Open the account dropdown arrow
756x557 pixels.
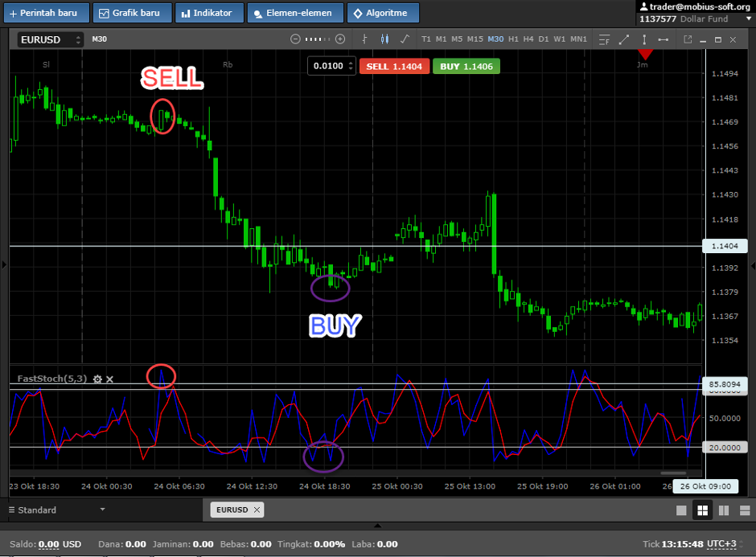[x=749, y=18]
